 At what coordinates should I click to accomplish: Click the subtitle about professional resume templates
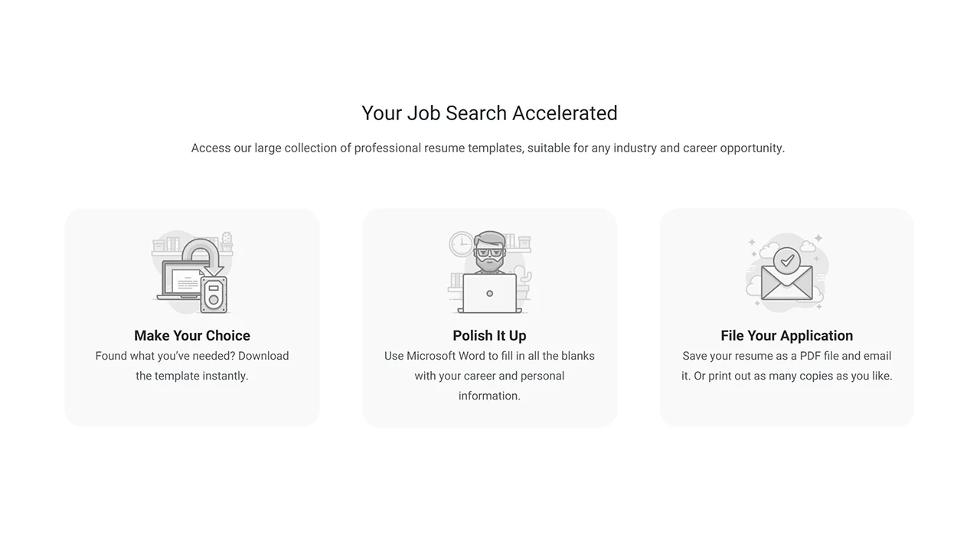coord(488,148)
